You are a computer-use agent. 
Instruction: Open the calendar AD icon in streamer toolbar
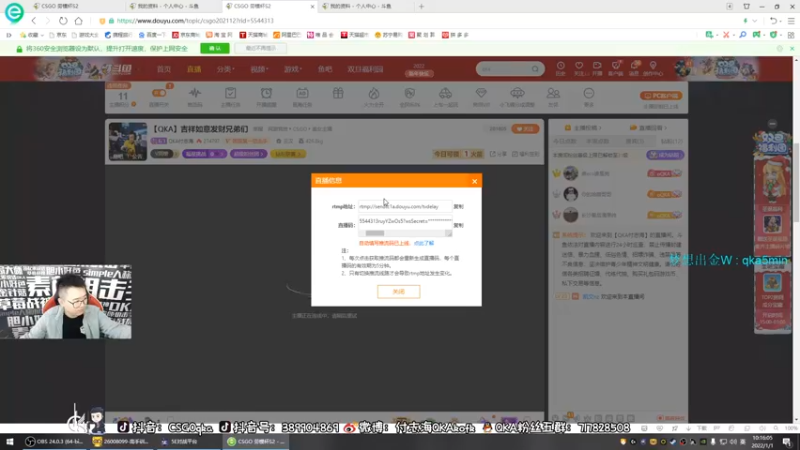pos(302,93)
